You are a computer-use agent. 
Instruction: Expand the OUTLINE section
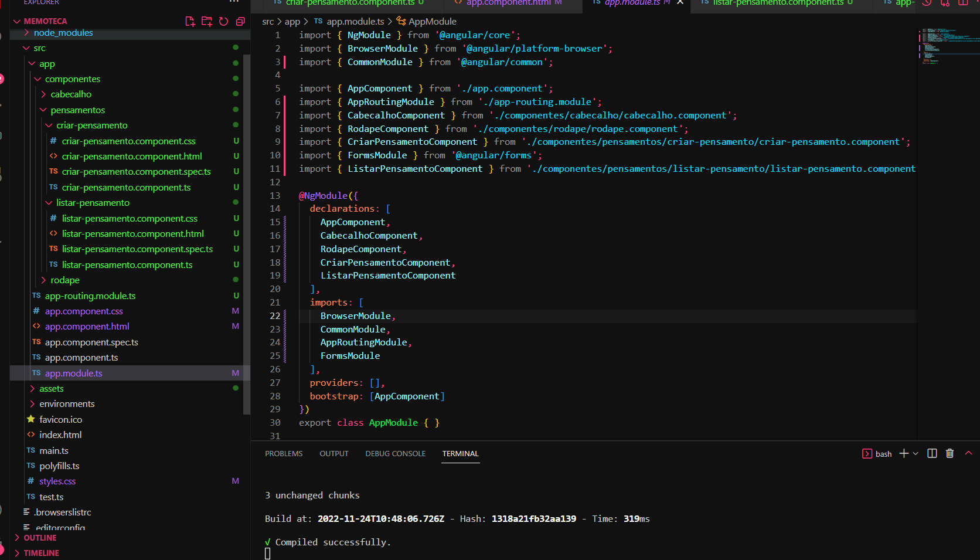(40, 538)
